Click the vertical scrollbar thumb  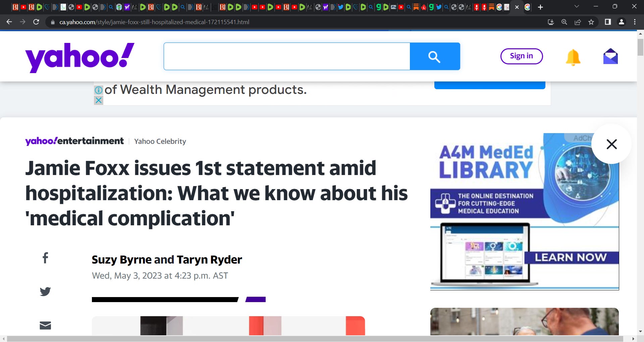[x=640, y=47]
